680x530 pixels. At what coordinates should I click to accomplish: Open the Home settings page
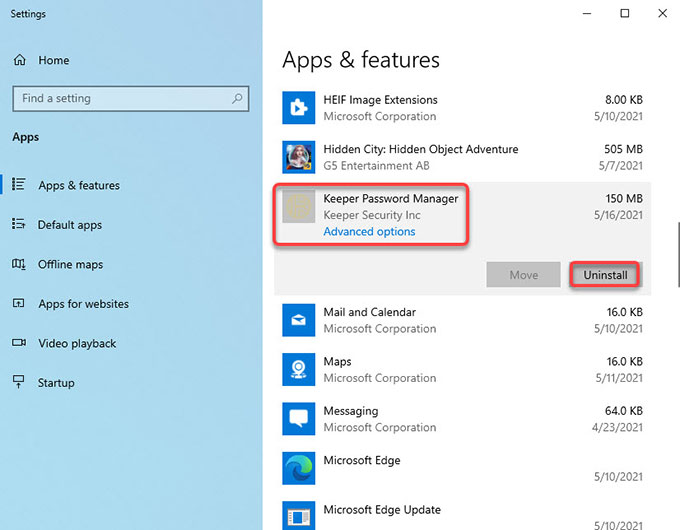[54, 60]
